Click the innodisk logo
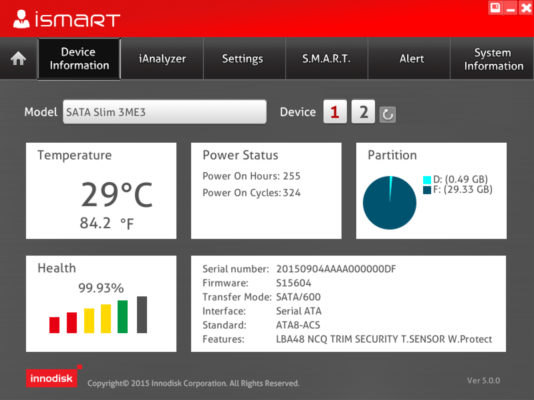 tap(52, 378)
